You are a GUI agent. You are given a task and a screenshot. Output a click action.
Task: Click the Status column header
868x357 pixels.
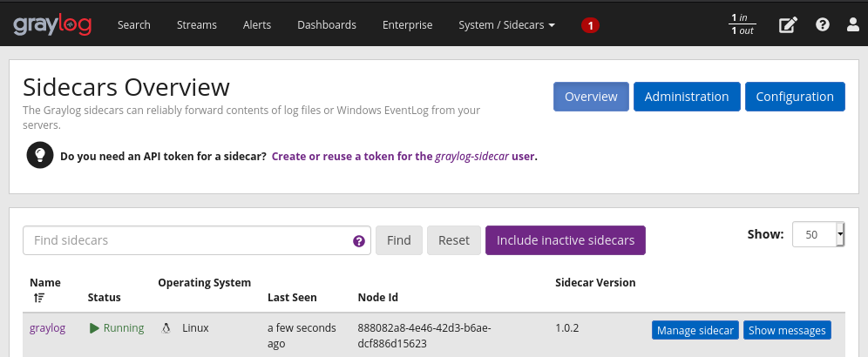[104, 297]
